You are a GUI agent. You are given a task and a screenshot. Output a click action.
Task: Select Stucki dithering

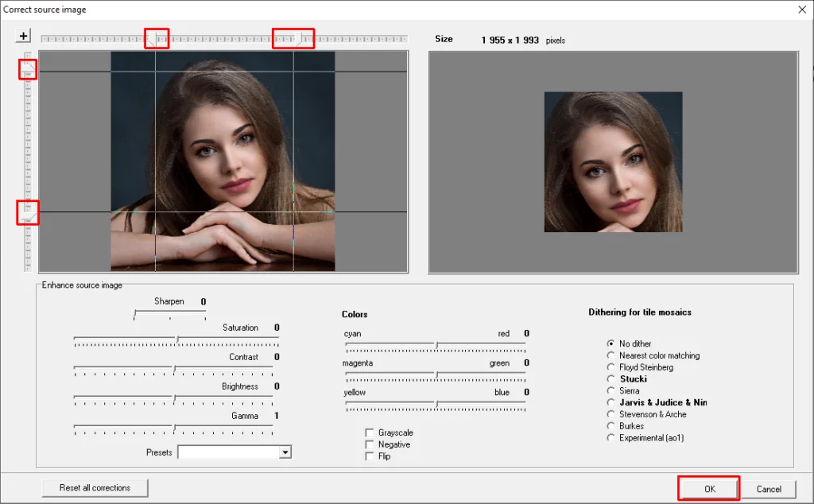(610, 379)
